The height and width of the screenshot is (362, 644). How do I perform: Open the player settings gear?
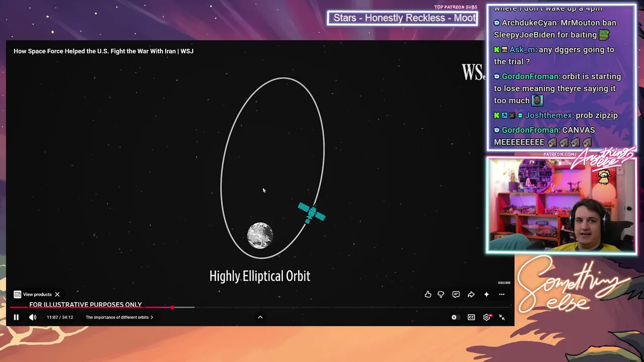487,317
